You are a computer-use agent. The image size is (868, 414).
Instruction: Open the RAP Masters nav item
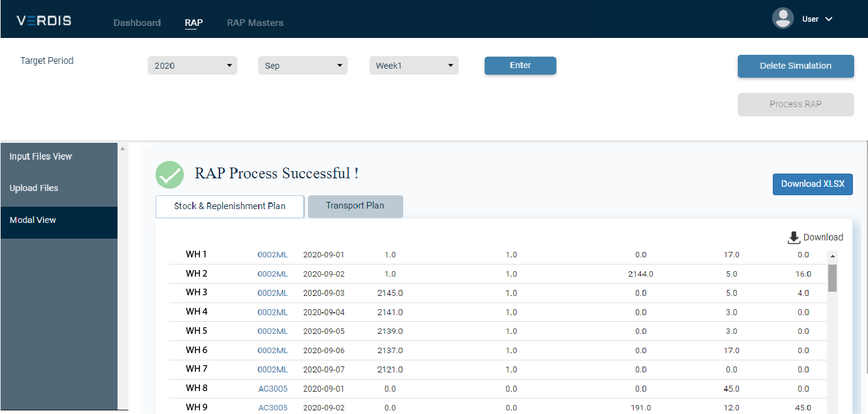[x=255, y=23]
